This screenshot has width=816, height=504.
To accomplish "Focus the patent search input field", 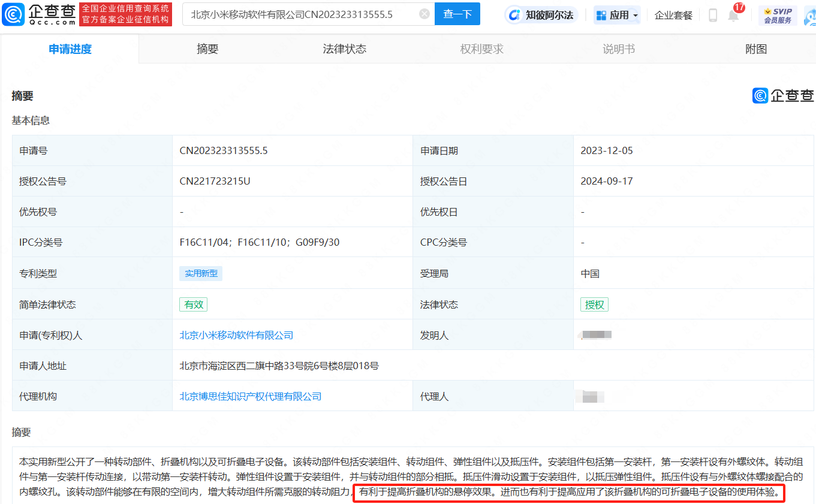I will click(x=300, y=14).
